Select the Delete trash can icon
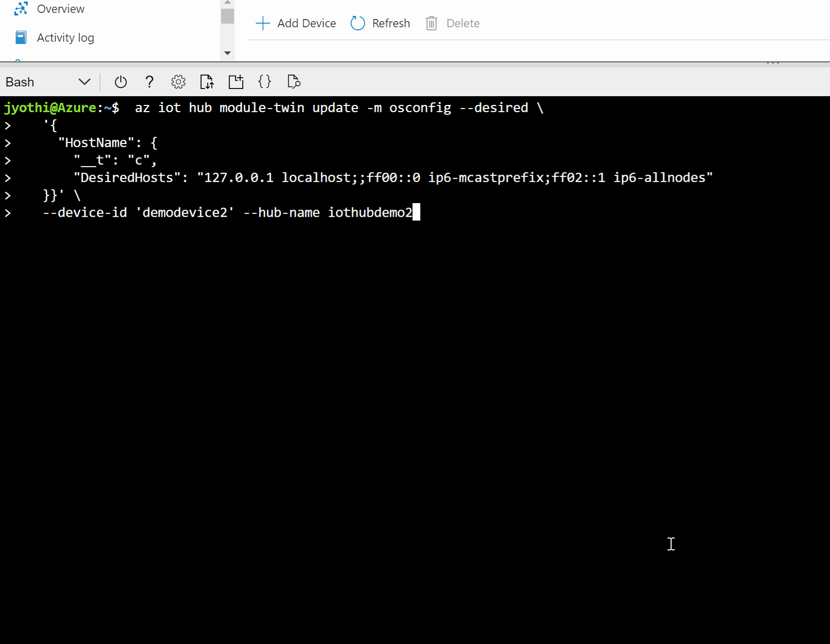 [431, 23]
